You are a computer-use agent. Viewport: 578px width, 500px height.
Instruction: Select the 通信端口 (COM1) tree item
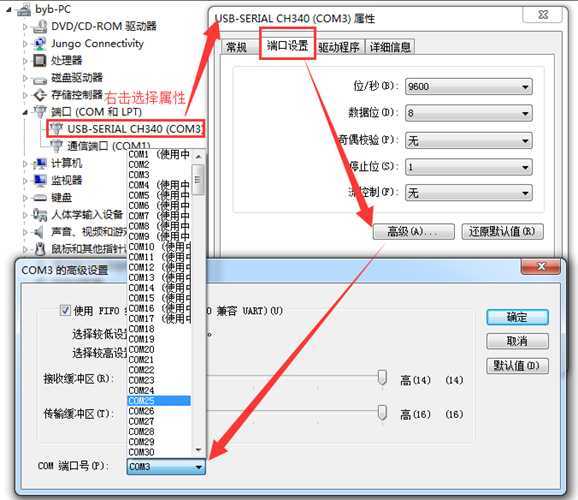[x=109, y=146]
